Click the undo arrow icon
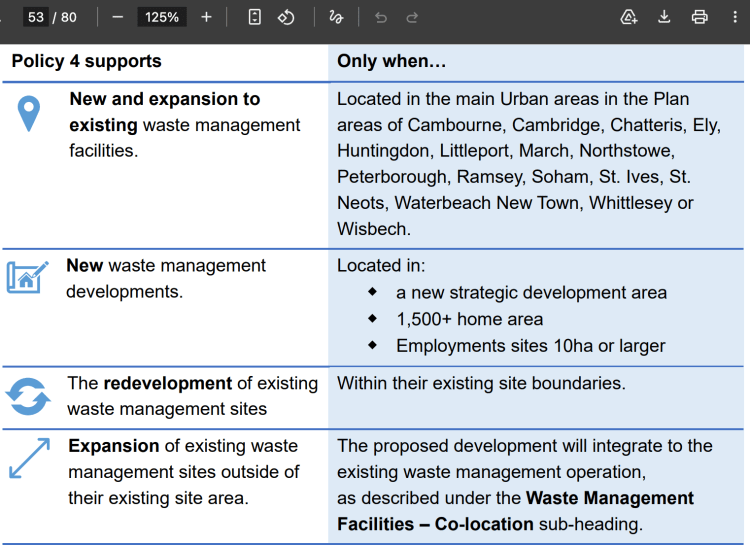Screen dimensions: 750x545 pos(381,17)
